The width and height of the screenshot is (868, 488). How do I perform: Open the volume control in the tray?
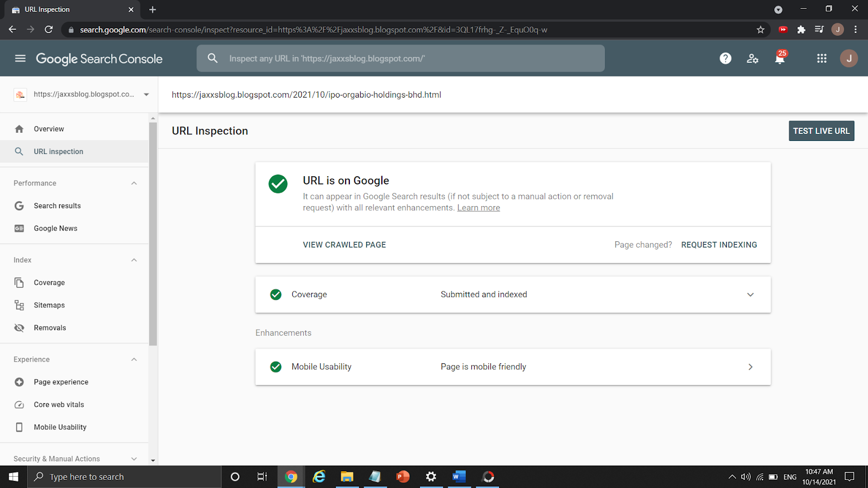(746, 477)
